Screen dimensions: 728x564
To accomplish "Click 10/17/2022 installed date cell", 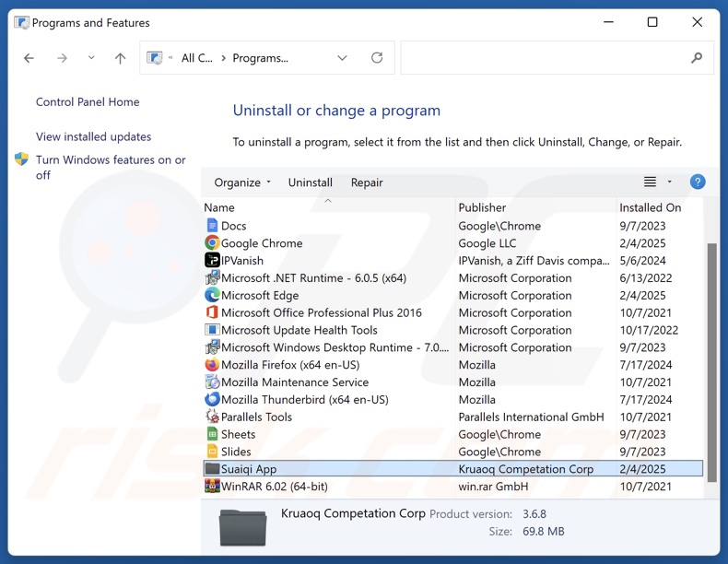I will [x=649, y=330].
